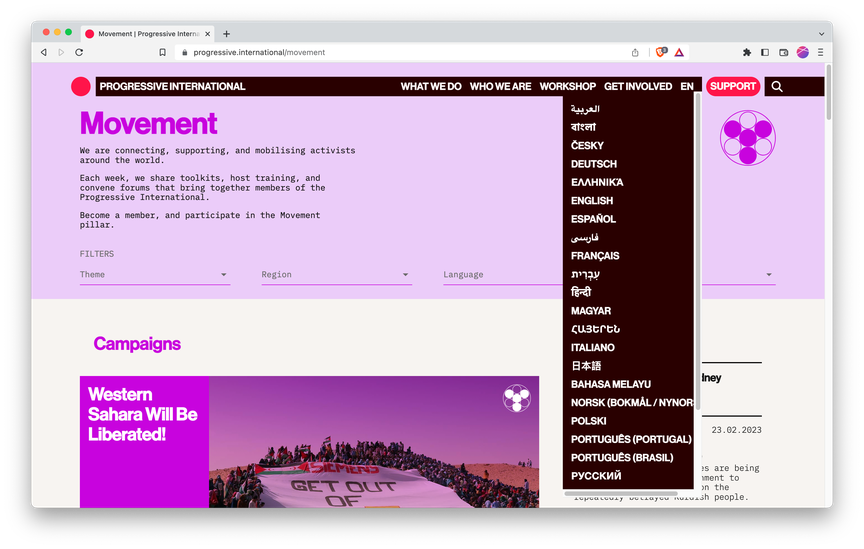Viewport: 864px width, 549px height.
Task: Click the language list horizontal scrollbar
Action: tap(620, 493)
